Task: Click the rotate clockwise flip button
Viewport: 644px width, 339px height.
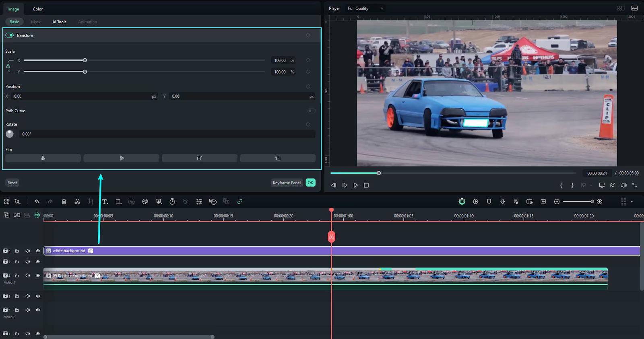Action: (x=200, y=158)
